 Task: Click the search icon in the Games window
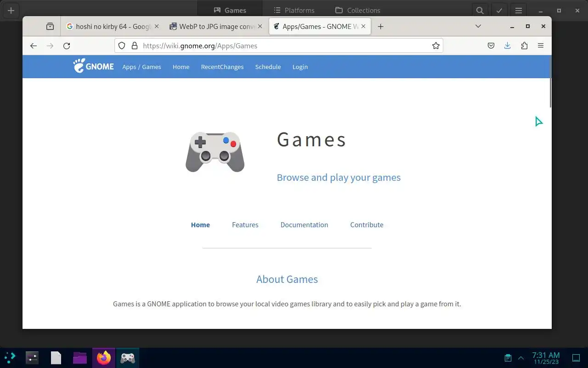coord(480,10)
